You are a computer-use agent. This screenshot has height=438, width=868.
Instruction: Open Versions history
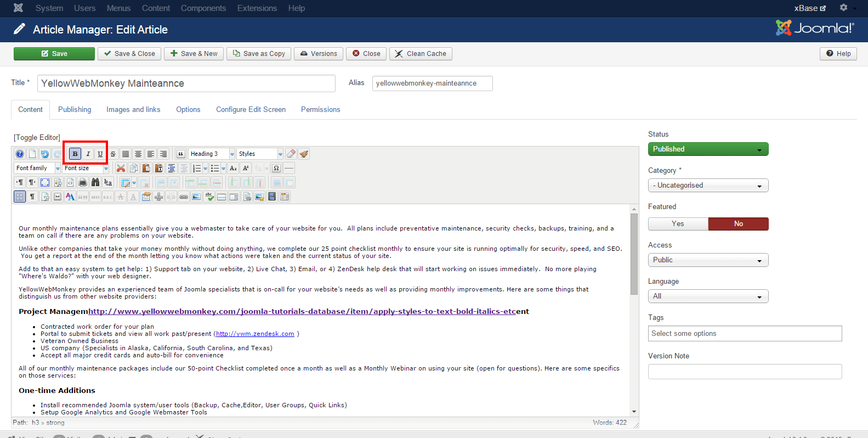319,53
